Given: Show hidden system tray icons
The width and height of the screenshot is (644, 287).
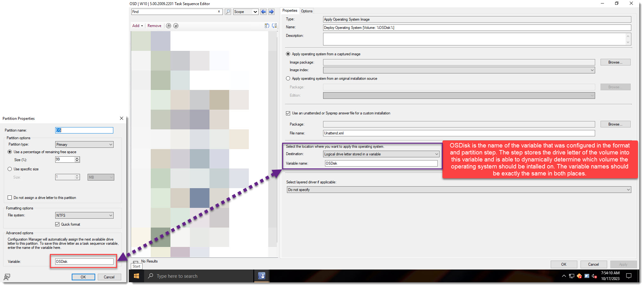Looking at the screenshot, I should click(564, 276).
